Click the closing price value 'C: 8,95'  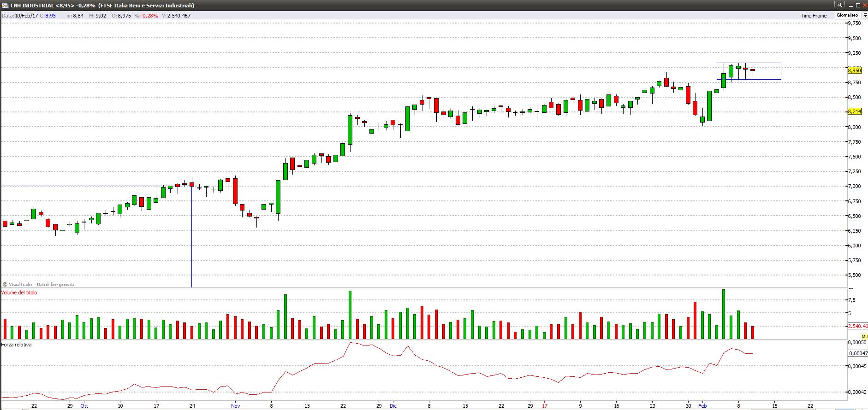[48, 16]
